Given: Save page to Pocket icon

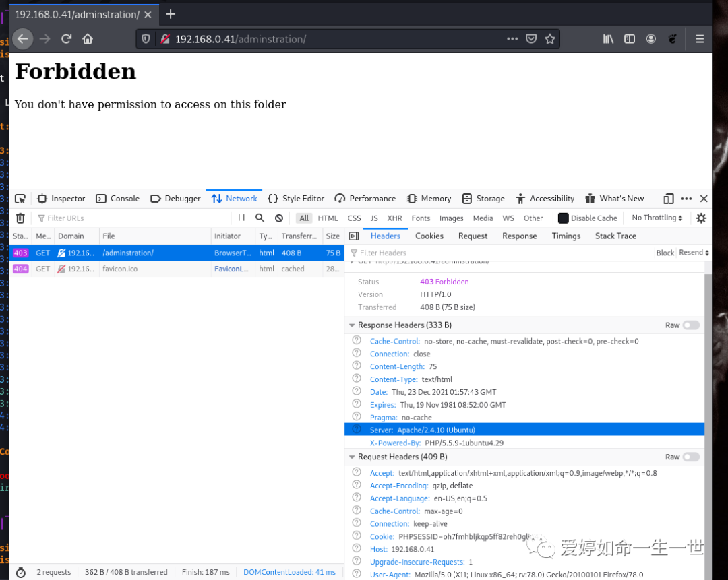Looking at the screenshot, I should [x=531, y=39].
